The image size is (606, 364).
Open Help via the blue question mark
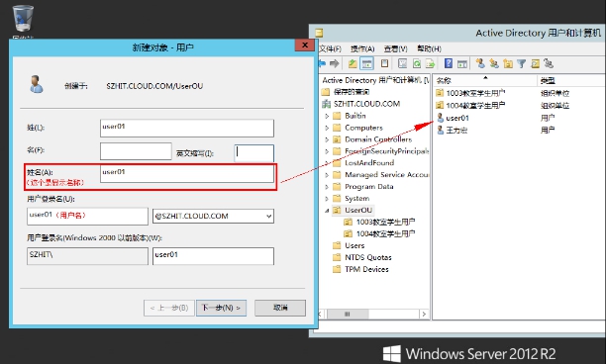449,63
